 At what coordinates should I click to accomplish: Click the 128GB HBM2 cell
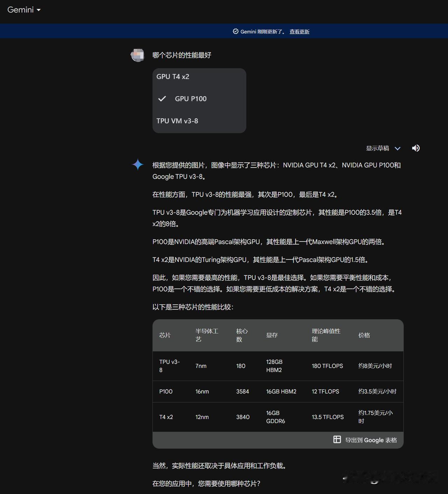point(274,366)
